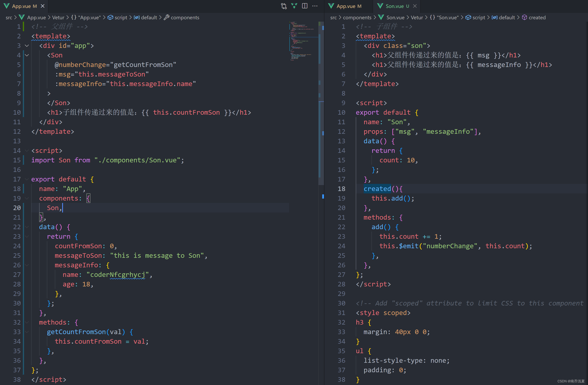Click the script symbol in the App.vue breadcrumb
Image resolution: width=588 pixels, height=385 pixels.
point(121,17)
